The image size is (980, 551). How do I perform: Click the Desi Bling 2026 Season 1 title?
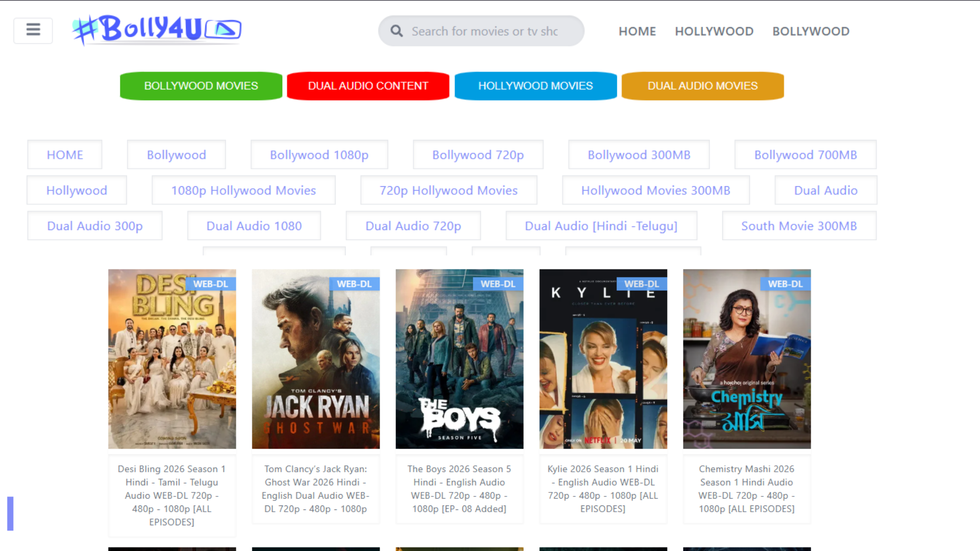pos(171,495)
